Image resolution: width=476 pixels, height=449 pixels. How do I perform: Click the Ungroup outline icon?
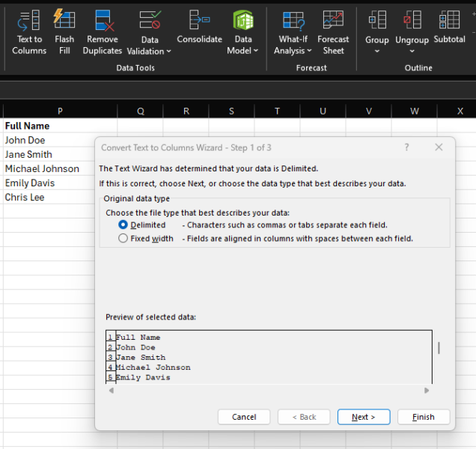[x=412, y=19]
